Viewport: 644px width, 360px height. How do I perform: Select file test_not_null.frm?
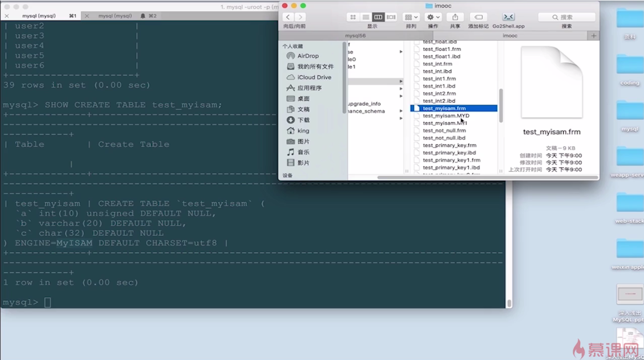coord(444,130)
